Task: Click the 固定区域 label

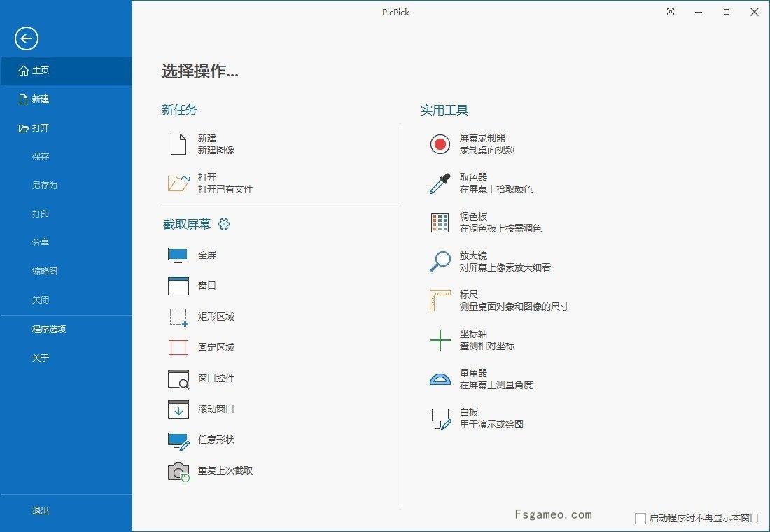Action: 216,348
